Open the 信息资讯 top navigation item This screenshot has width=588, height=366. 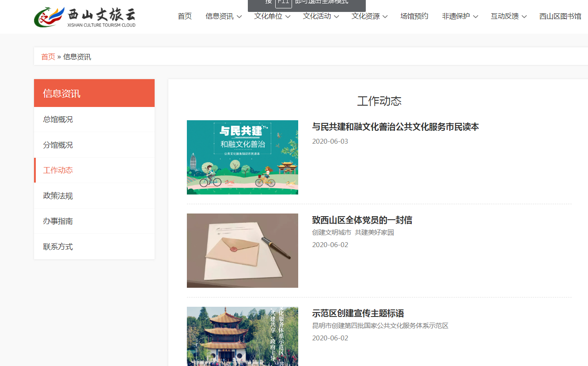point(220,16)
